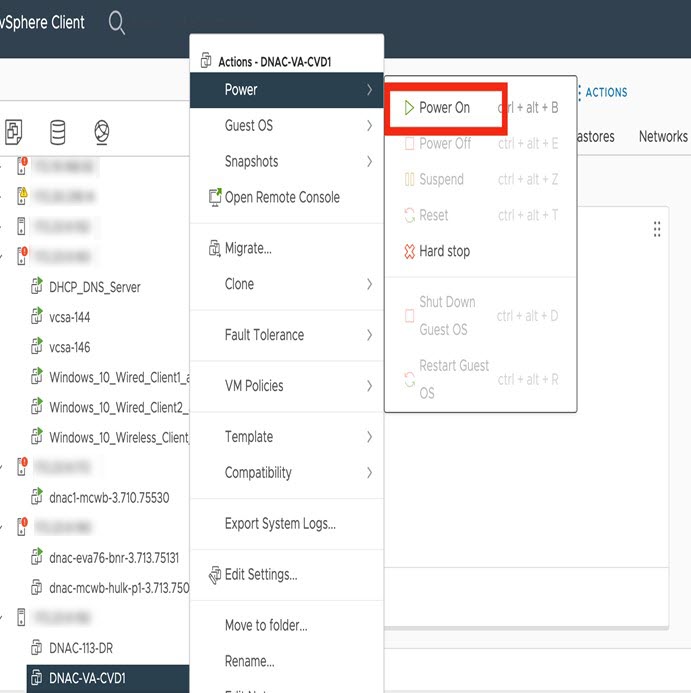The height and width of the screenshot is (693, 691).
Task: Click the Migrate icon in Actions menu
Action: (214, 248)
